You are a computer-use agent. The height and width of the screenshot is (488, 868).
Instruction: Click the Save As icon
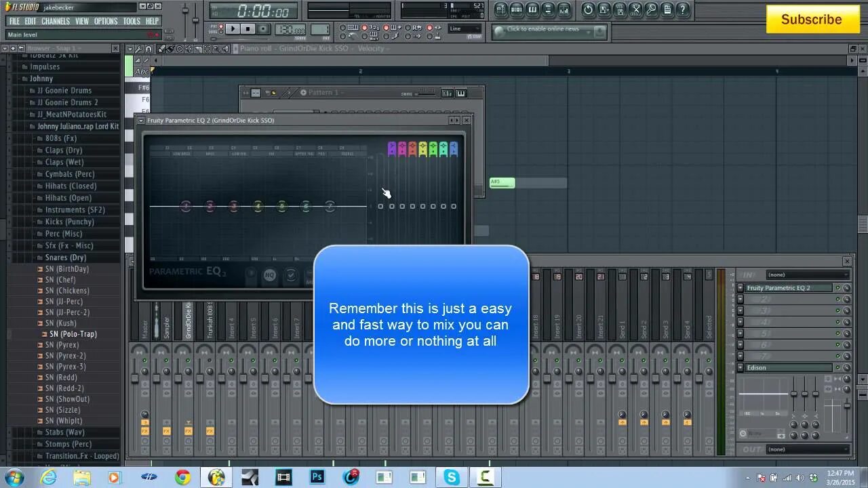click(604, 9)
